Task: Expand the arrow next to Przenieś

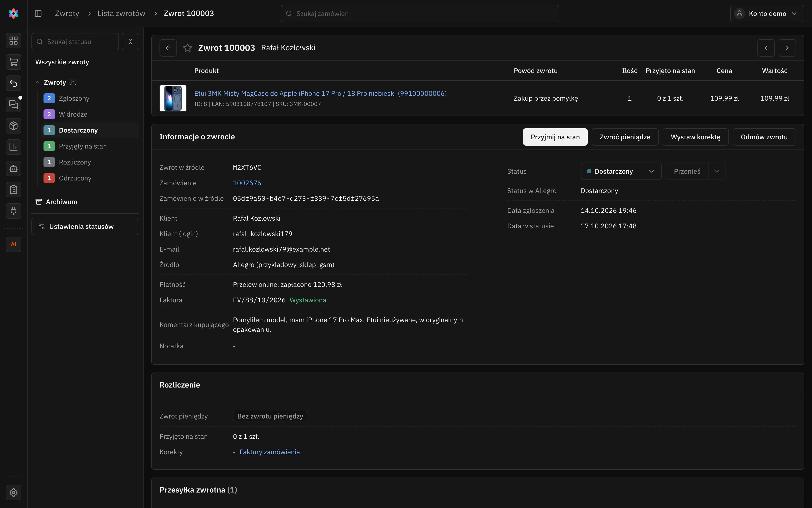Action: coord(717,171)
